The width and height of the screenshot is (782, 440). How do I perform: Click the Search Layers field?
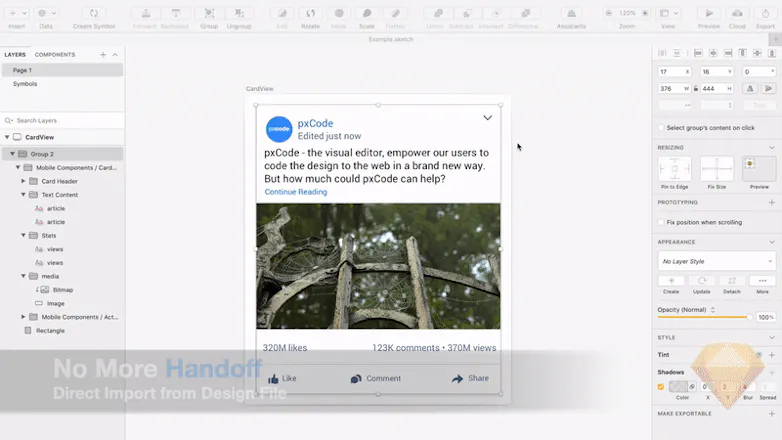[x=62, y=120]
